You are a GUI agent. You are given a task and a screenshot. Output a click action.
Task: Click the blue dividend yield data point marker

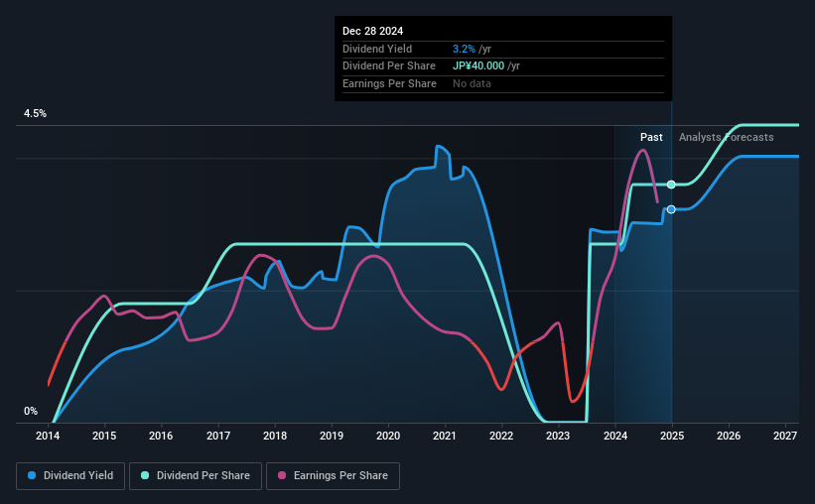(x=671, y=209)
